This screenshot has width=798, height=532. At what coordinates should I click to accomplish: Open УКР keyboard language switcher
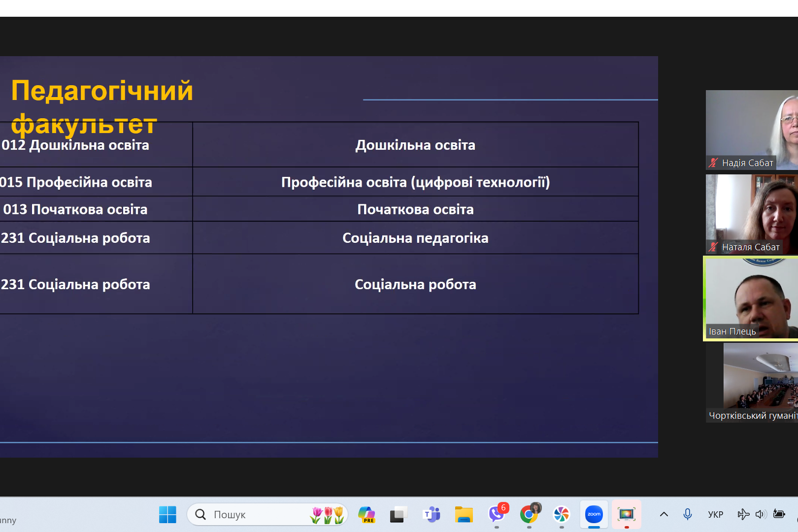click(715, 515)
